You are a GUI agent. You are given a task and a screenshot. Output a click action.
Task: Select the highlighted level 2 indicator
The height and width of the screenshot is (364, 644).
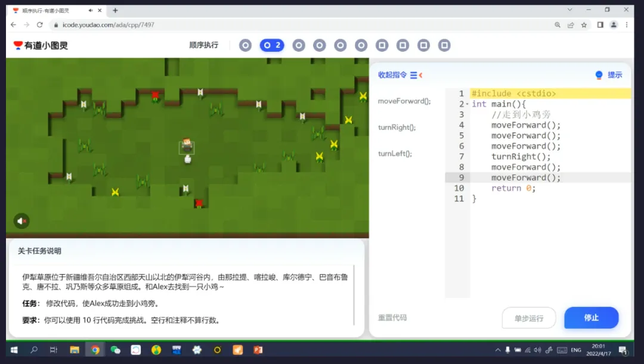click(272, 45)
